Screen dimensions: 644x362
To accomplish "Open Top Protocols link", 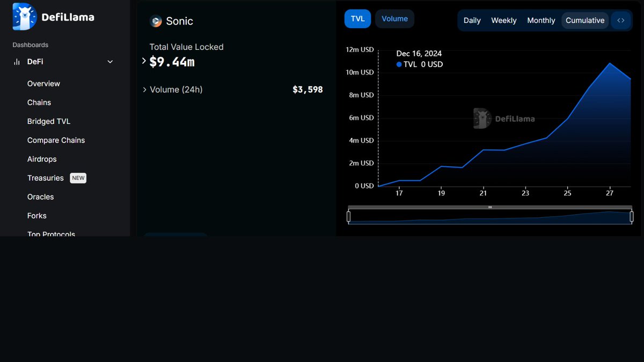I will [x=51, y=234].
